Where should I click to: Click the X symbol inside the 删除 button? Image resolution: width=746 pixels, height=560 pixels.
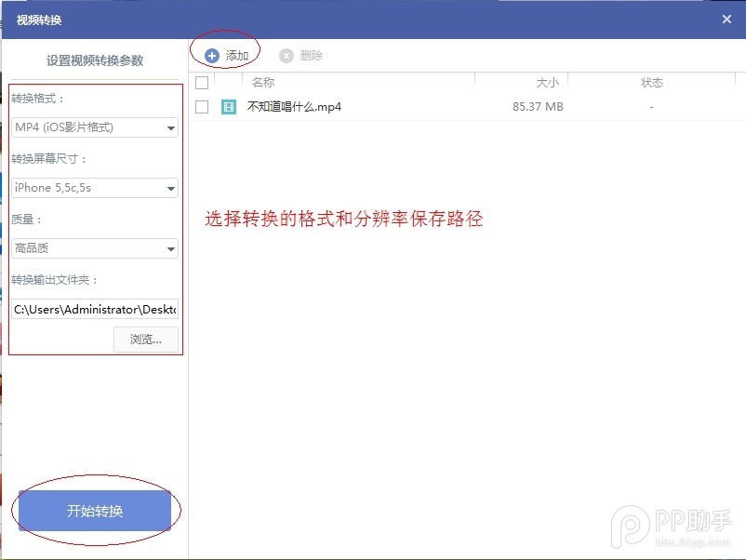point(286,54)
